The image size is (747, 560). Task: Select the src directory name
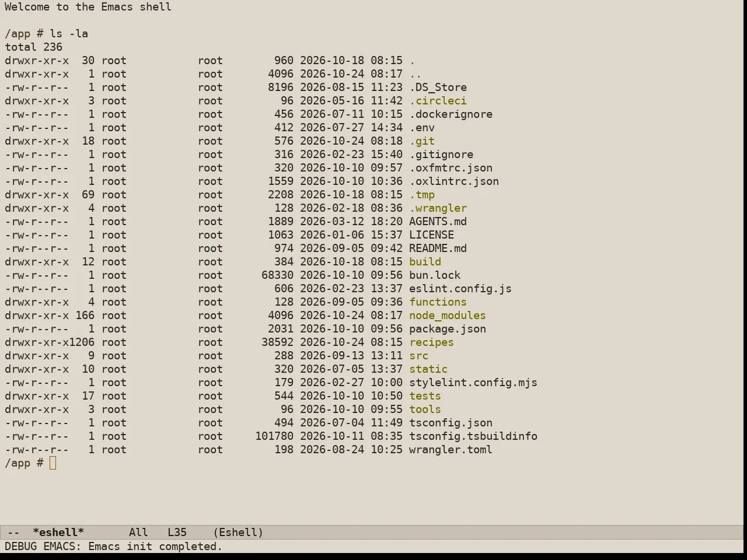418,356
